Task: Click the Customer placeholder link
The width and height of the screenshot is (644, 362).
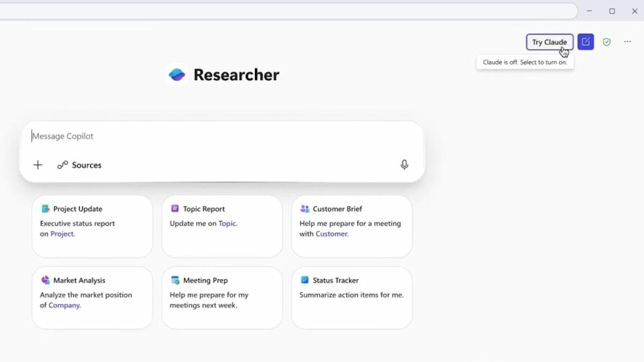Action: coord(332,234)
